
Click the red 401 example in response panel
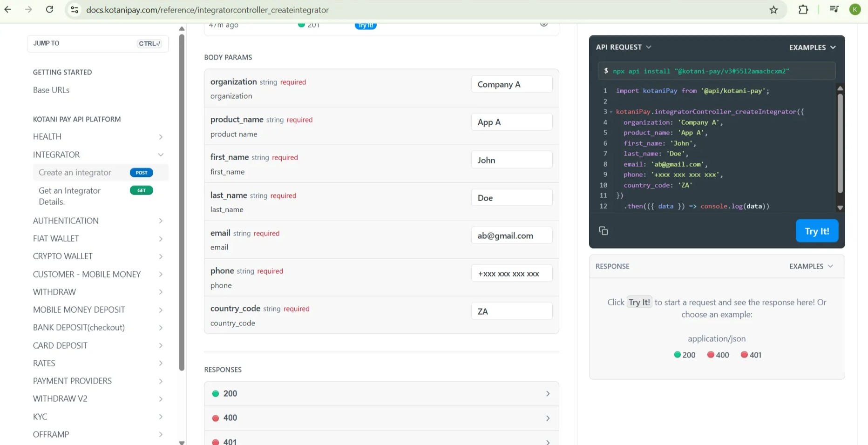751,355
